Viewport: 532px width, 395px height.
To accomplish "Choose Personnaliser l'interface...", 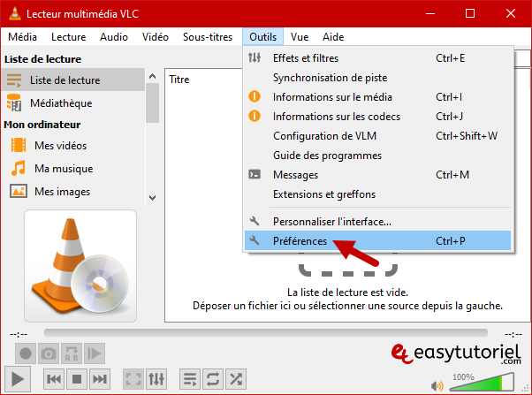I will pos(377,221).
